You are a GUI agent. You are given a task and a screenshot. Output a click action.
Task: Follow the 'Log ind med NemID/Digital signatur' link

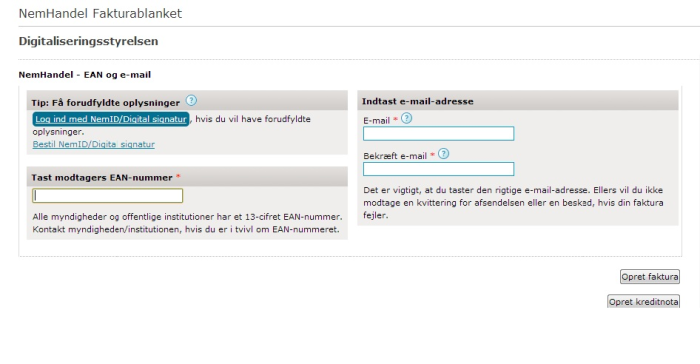[111, 119]
